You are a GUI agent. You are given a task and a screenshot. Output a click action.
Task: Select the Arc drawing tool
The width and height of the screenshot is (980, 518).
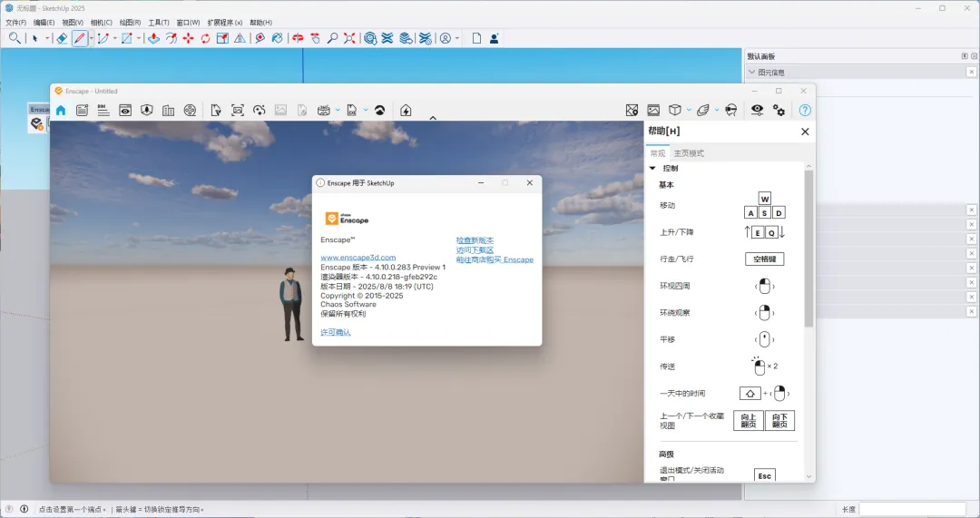[103, 38]
